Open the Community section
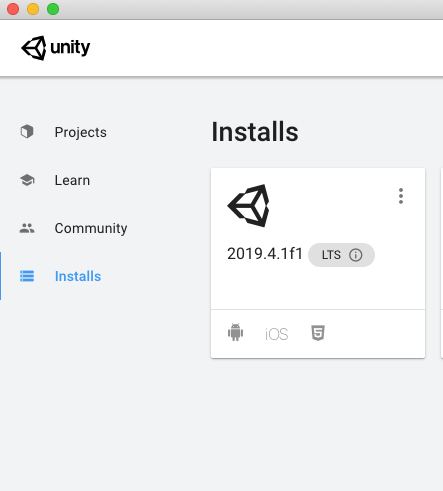Image resolution: width=443 pixels, height=491 pixels. point(91,228)
